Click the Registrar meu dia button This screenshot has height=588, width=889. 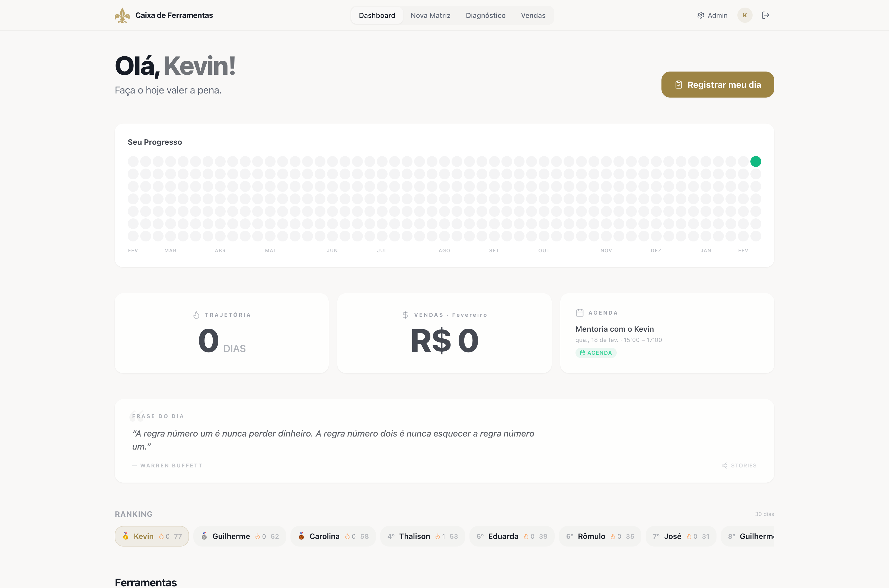coord(717,84)
